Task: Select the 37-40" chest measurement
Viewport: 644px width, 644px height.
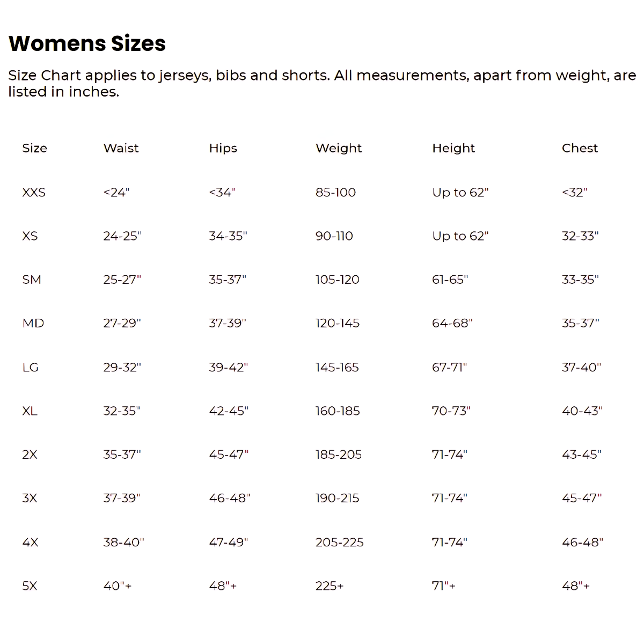Action: click(x=581, y=367)
